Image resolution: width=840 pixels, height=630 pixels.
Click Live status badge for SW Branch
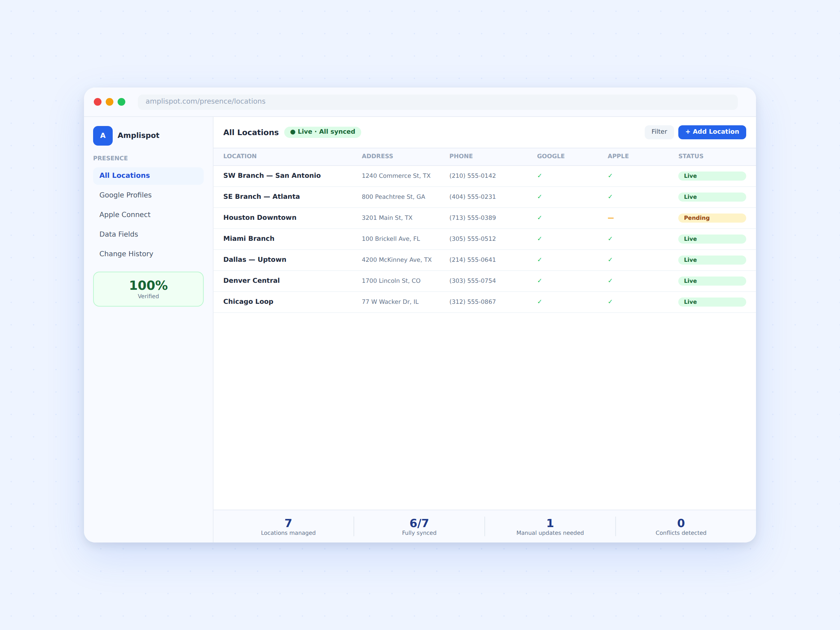pos(712,176)
